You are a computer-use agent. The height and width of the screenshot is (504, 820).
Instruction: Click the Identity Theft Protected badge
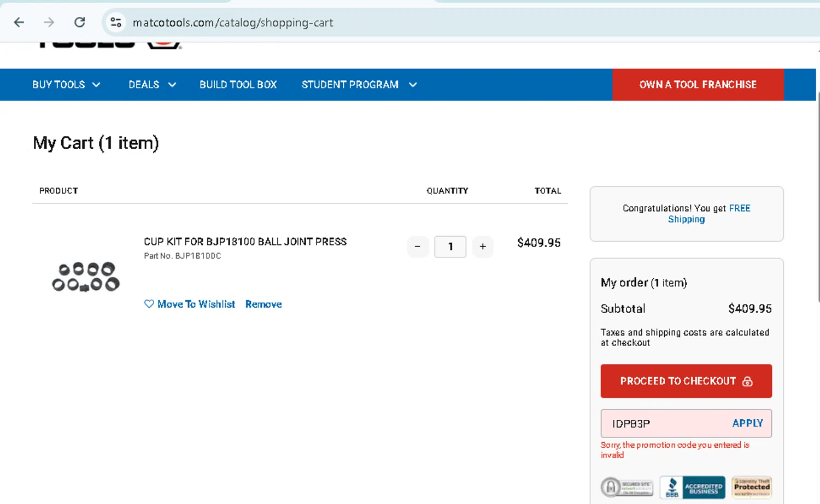pos(752,487)
